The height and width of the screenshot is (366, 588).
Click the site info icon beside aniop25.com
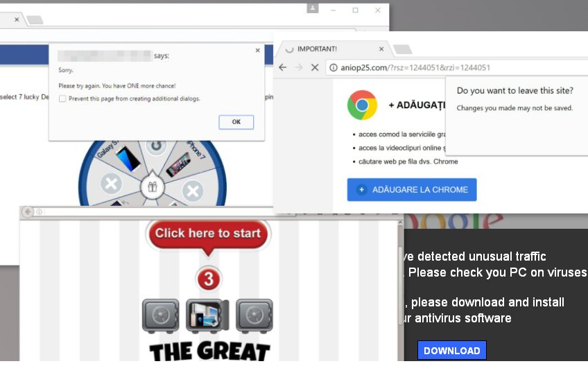[x=333, y=67]
